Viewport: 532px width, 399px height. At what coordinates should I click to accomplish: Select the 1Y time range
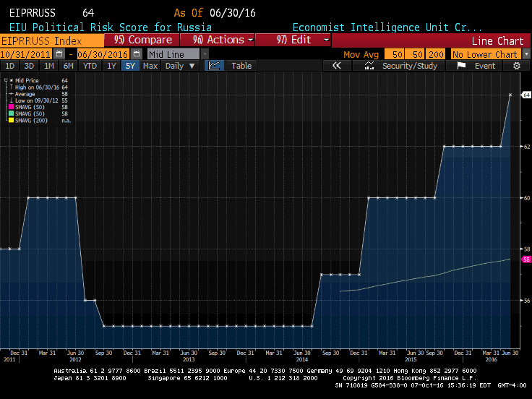[111, 66]
